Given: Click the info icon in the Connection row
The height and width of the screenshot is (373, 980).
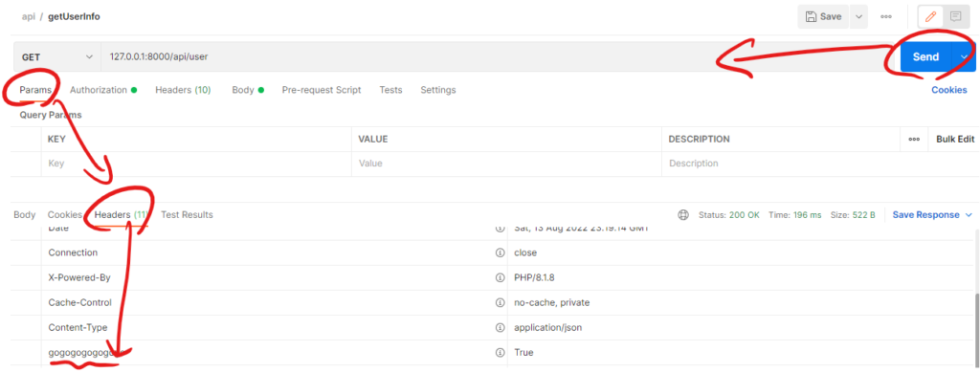Looking at the screenshot, I should (500, 253).
